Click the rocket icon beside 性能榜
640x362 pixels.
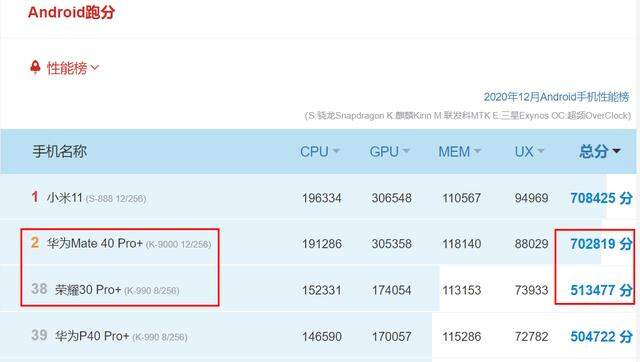(x=36, y=67)
